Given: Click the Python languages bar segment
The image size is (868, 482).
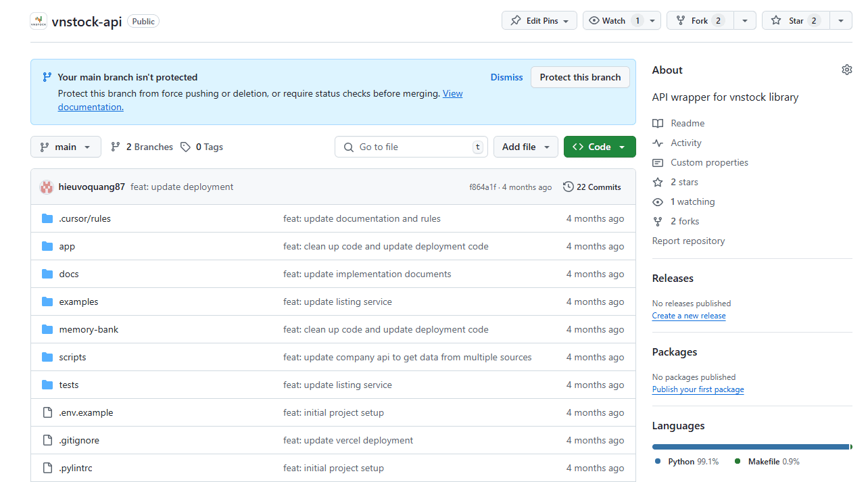Looking at the screenshot, I should (x=749, y=447).
